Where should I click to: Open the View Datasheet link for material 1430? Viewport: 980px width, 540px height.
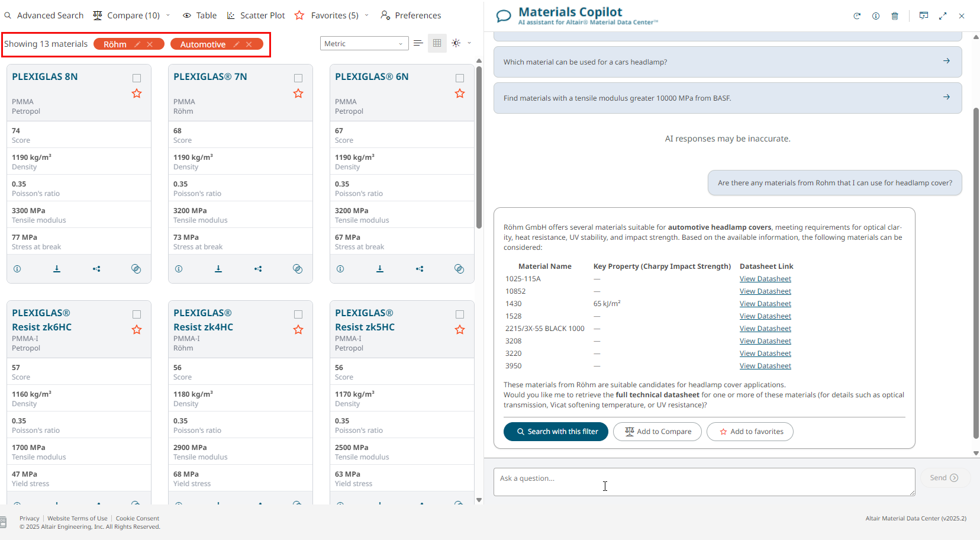coord(765,304)
